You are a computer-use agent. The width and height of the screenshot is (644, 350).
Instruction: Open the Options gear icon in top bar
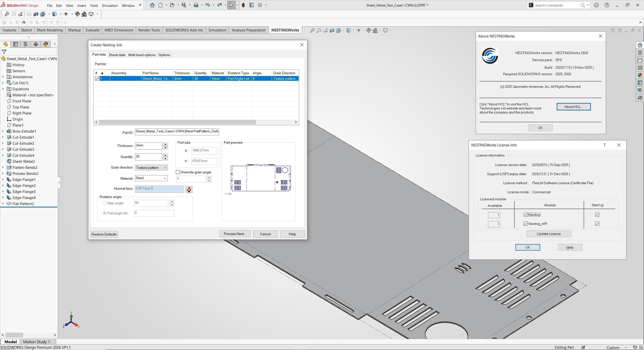[x=260, y=5]
